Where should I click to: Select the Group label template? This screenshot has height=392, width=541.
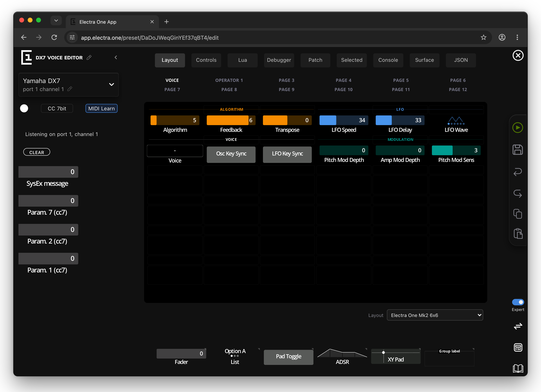click(x=449, y=357)
